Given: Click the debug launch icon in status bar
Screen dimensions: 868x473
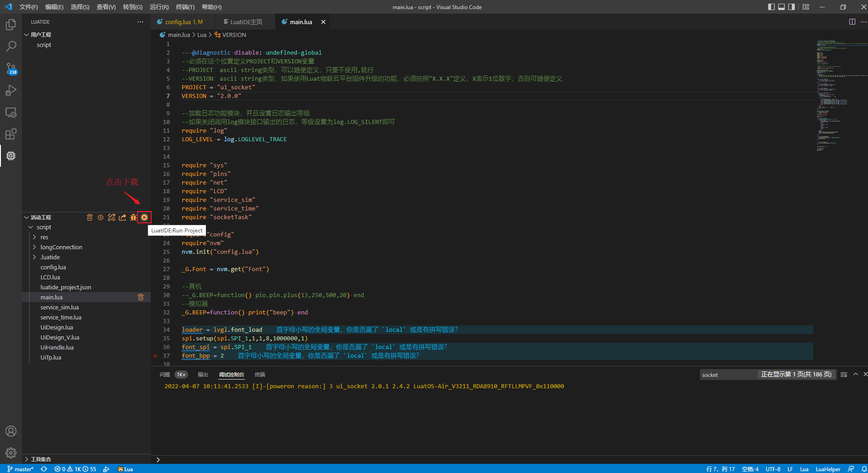Looking at the screenshot, I should point(106,469).
